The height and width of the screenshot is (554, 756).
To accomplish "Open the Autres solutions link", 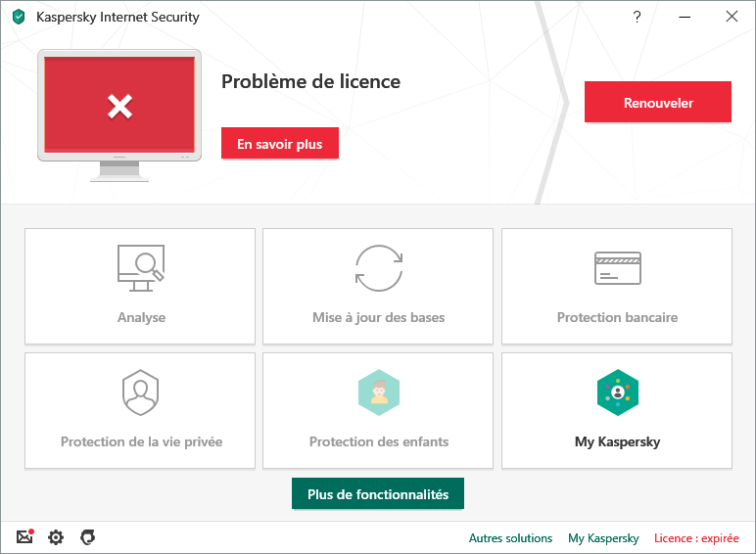I will tap(510, 538).
